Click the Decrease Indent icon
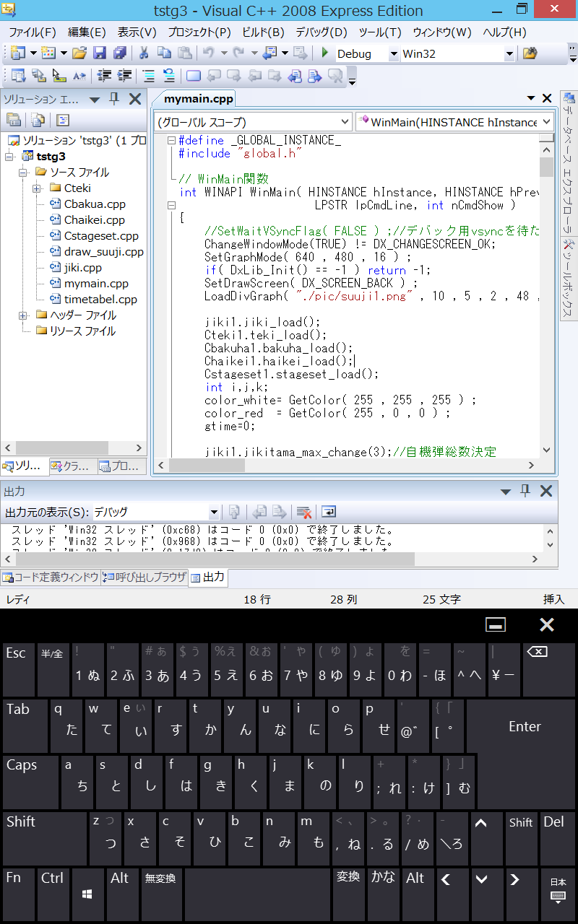 105,75
